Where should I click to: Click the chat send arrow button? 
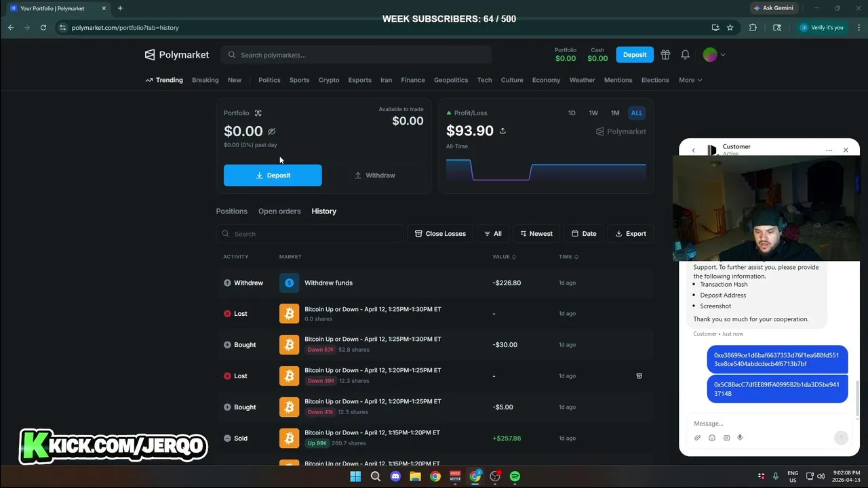tap(841, 438)
